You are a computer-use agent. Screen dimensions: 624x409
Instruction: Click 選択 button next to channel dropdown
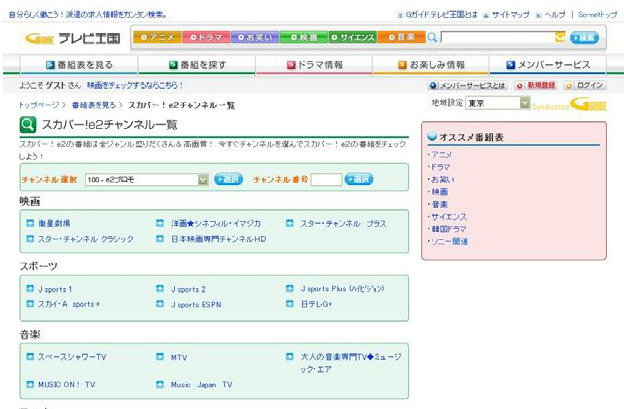pos(228,179)
